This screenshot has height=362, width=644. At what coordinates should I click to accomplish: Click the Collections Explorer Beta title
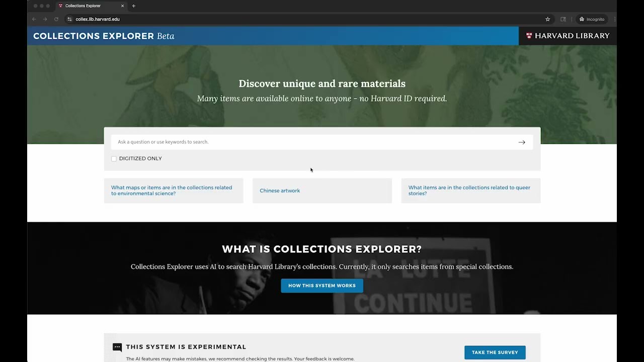tap(104, 36)
